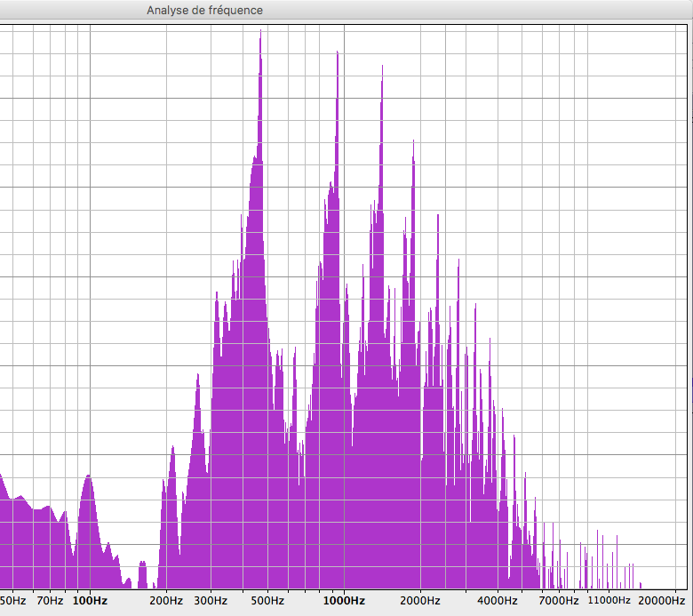Click the second-tallest peak just below 1000Hz

pyautogui.click(x=338, y=55)
